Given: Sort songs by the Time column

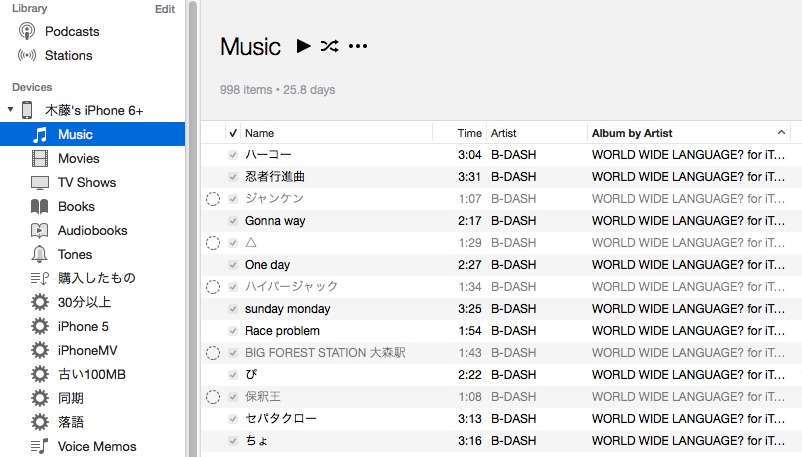Looking at the screenshot, I should coord(469,133).
